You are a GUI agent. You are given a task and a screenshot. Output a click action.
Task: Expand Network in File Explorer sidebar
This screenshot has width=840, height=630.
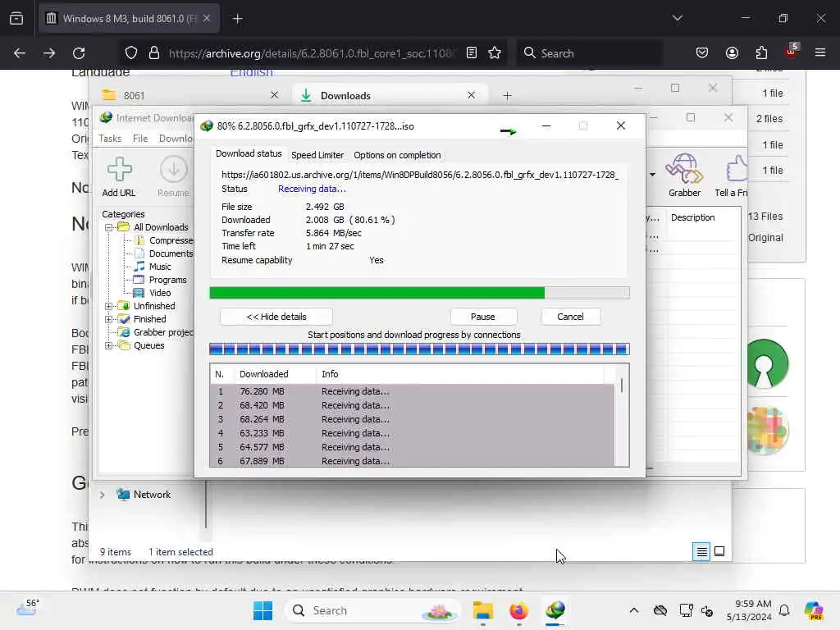[x=102, y=495]
